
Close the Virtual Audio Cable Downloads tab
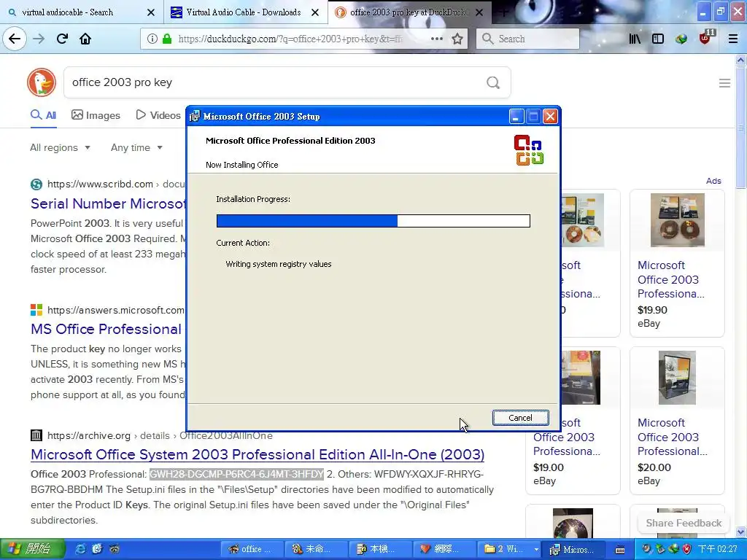pyautogui.click(x=315, y=12)
